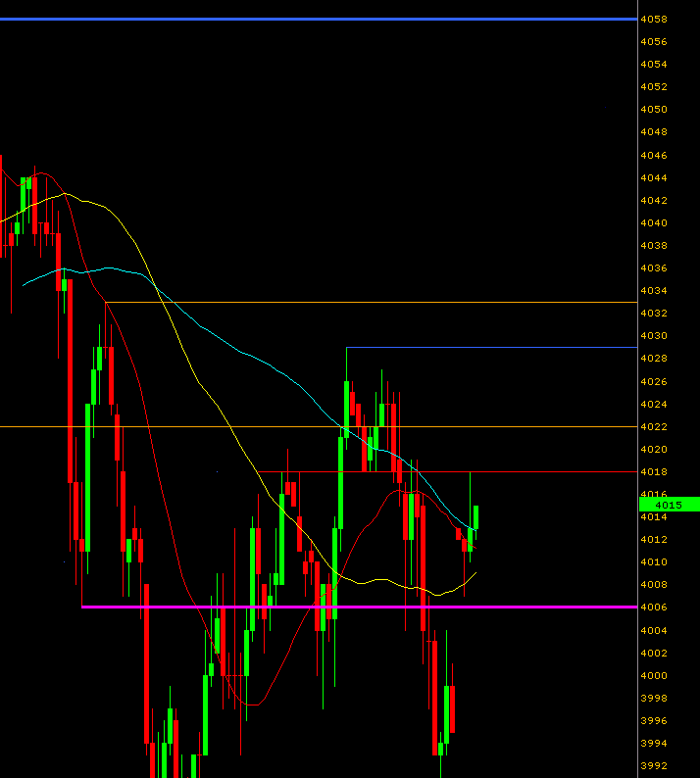Click the 4006 price axis label
The width and height of the screenshot is (700, 778).
click(x=654, y=607)
